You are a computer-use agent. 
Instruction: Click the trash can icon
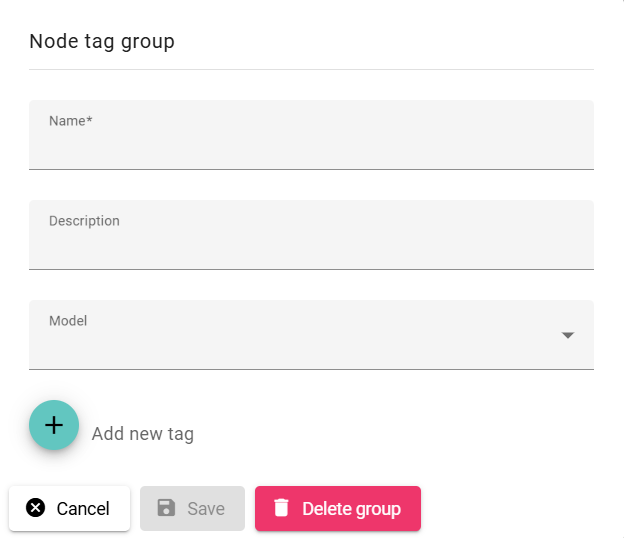click(x=281, y=508)
